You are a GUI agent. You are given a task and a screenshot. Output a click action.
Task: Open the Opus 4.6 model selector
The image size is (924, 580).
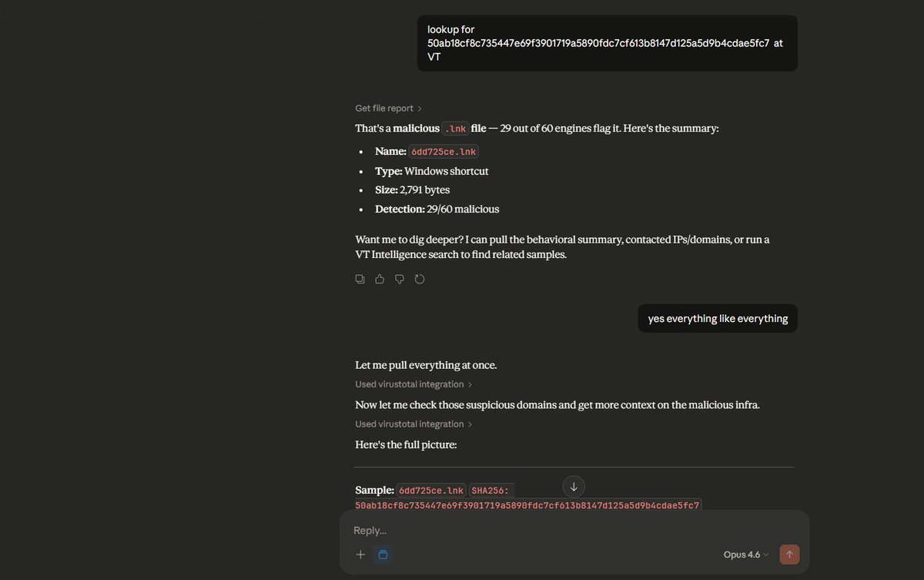click(745, 555)
